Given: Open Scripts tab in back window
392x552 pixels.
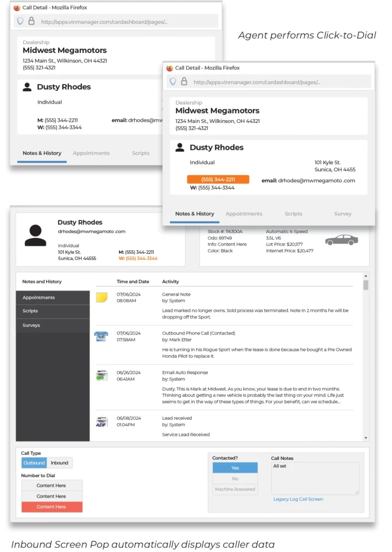Looking at the screenshot, I should pyautogui.click(x=141, y=153).
